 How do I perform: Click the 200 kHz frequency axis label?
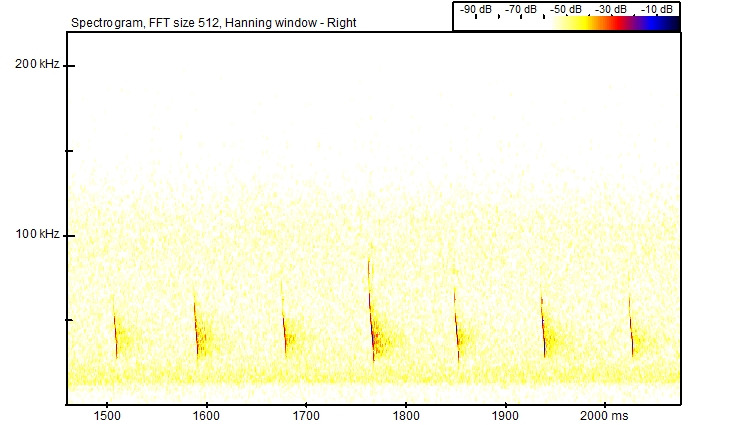tap(37, 65)
